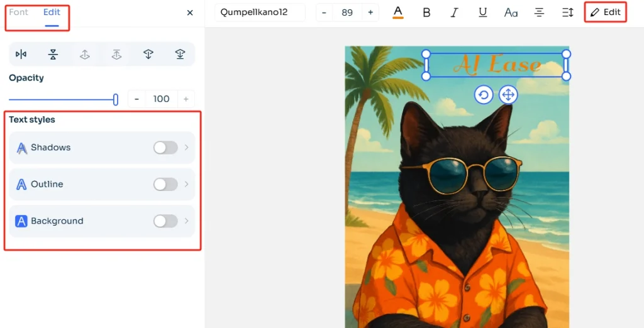The image size is (644, 328).
Task: Click the Opacity slider handle
Action: (x=116, y=99)
